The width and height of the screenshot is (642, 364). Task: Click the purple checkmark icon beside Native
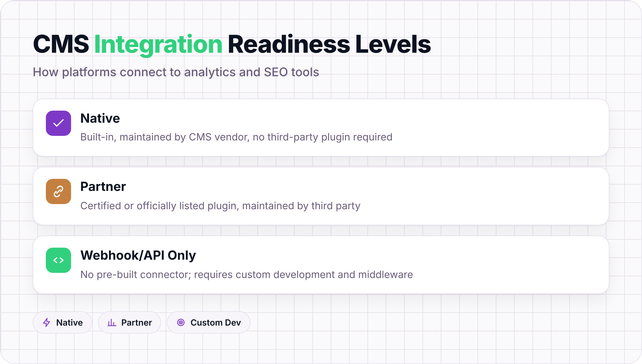tap(58, 123)
